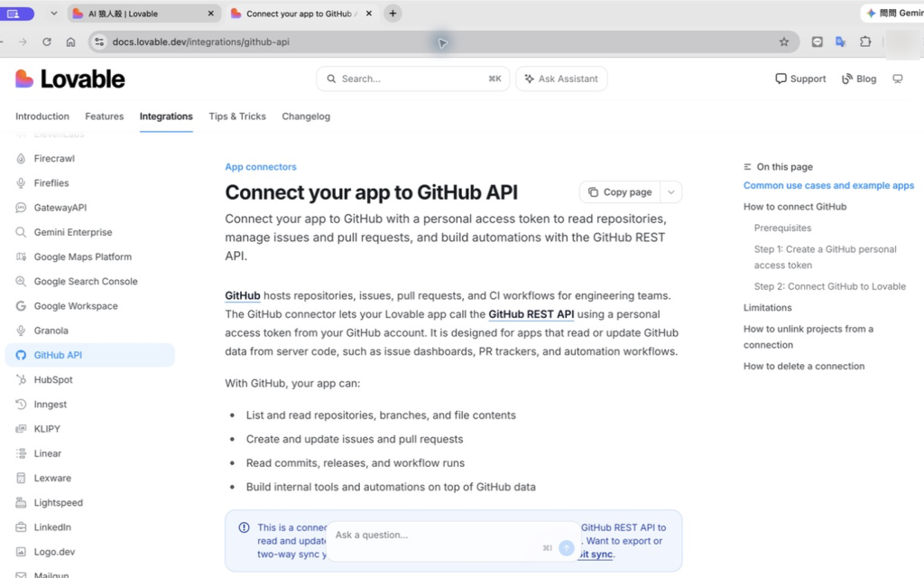The width and height of the screenshot is (924, 578).
Task: Focus the Search docs field
Action: (x=413, y=79)
